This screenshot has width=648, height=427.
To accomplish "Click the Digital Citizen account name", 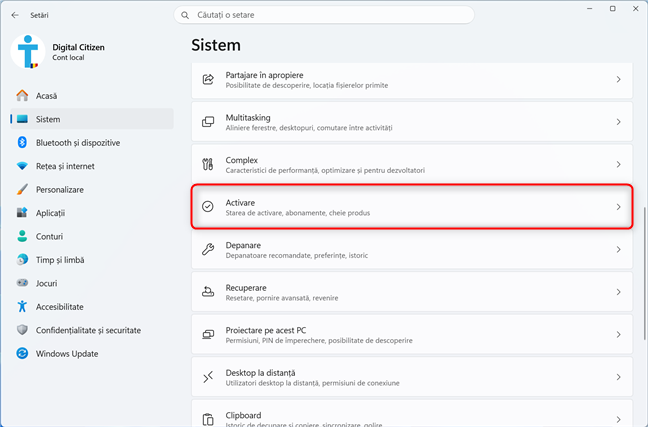I will [79, 47].
